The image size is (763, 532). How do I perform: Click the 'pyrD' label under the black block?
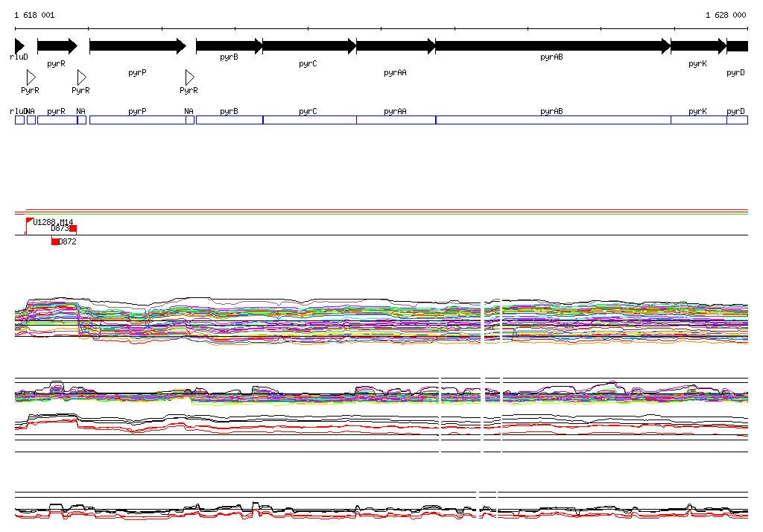click(735, 72)
